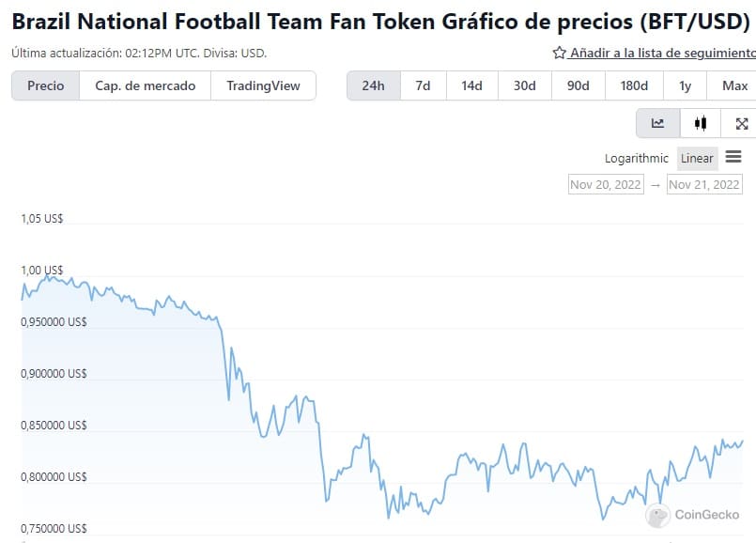756x543 pixels.
Task: Open the Cap. de mercado tab
Action: 146,85
